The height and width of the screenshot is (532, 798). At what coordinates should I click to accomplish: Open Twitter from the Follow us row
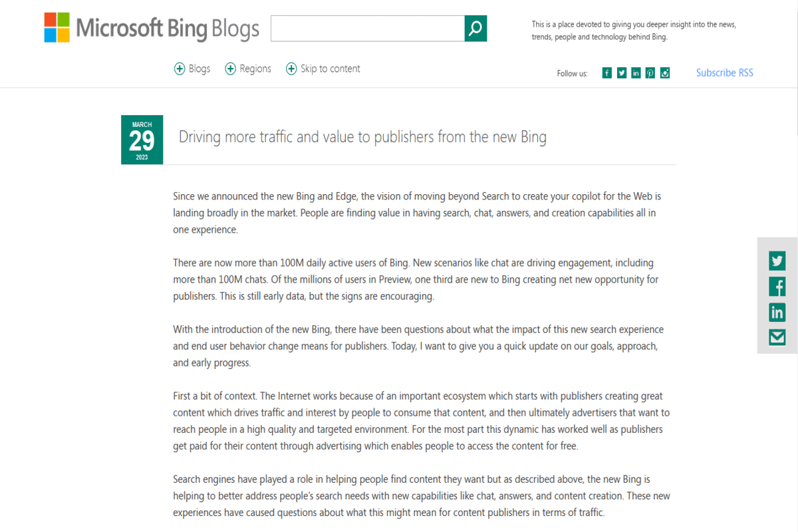621,73
